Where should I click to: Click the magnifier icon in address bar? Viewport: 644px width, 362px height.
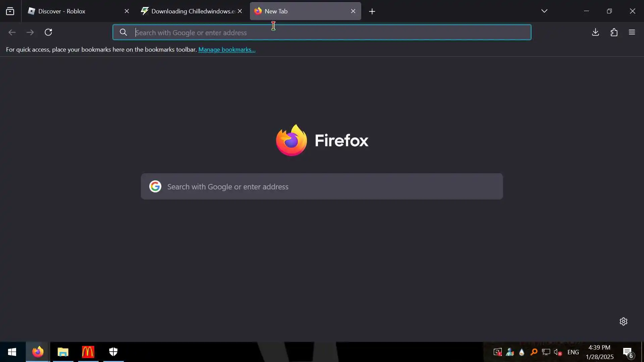click(x=123, y=32)
